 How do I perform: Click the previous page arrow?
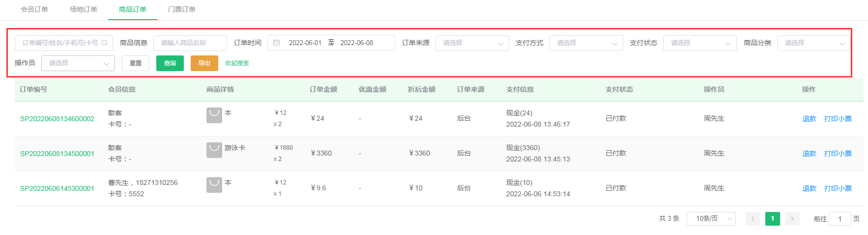(x=752, y=219)
